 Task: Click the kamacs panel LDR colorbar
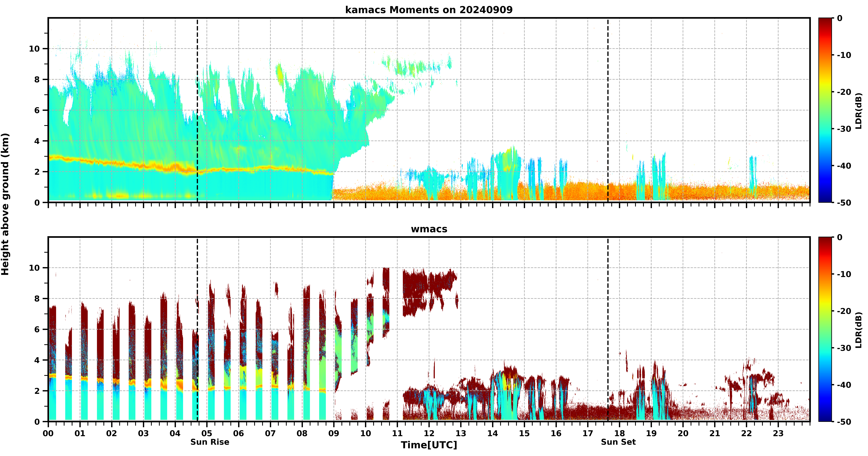(825, 110)
